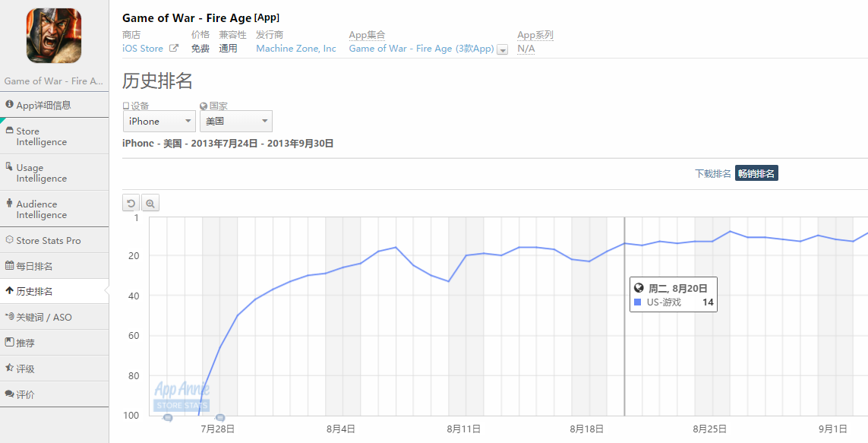The height and width of the screenshot is (443, 868).
Task: Click the up-arrow icon beside 历史排名
Action: pyautogui.click(x=9, y=291)
